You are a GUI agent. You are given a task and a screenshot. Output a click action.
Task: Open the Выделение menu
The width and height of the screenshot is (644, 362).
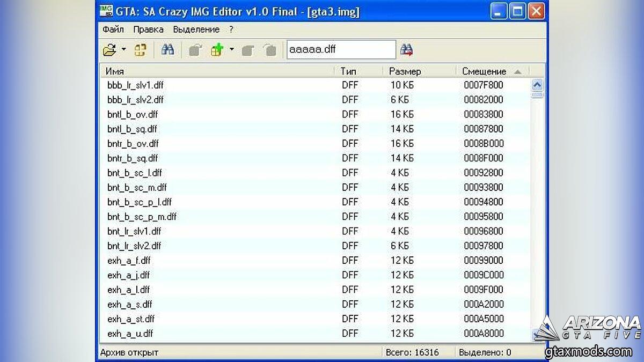point(196,29)
